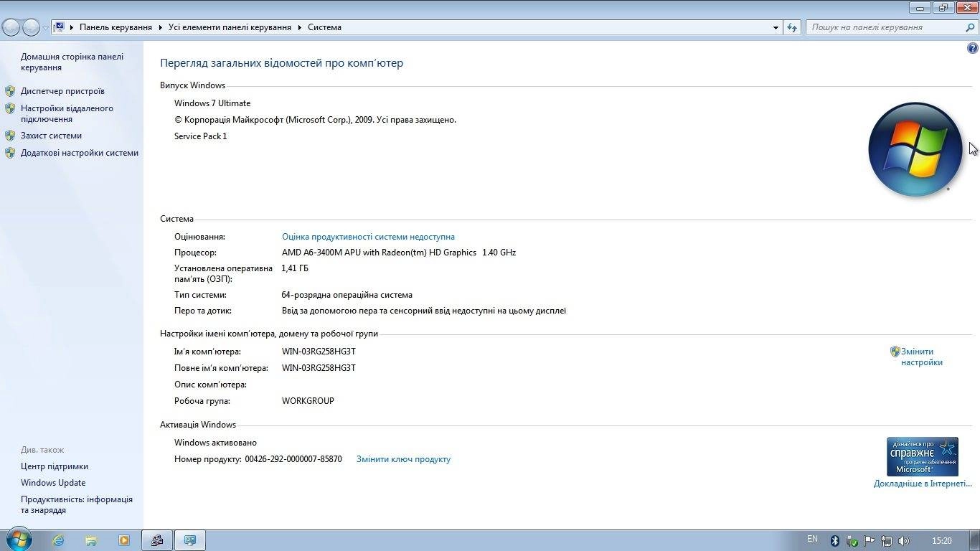Click the taskbar clock showing 15:20
The image size is (980, 551).
(x=941, y=541)
